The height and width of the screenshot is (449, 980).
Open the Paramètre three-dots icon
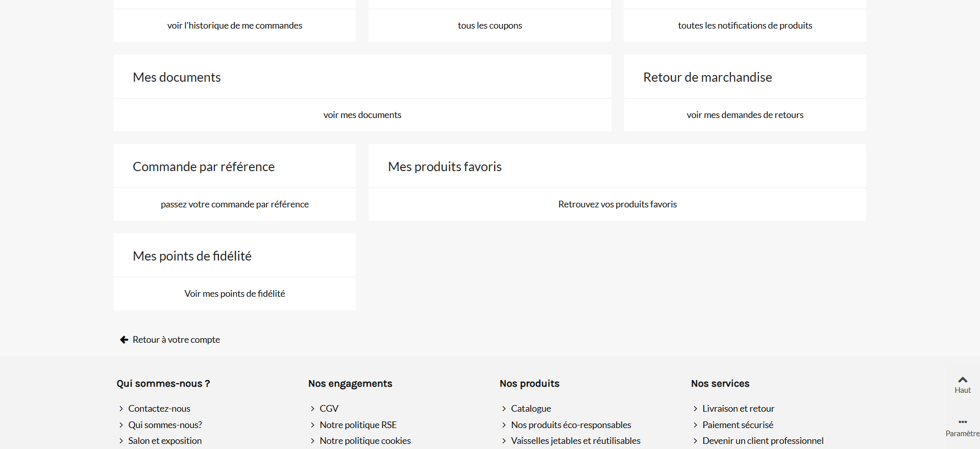pyautogui.click(x=963, y=422)
